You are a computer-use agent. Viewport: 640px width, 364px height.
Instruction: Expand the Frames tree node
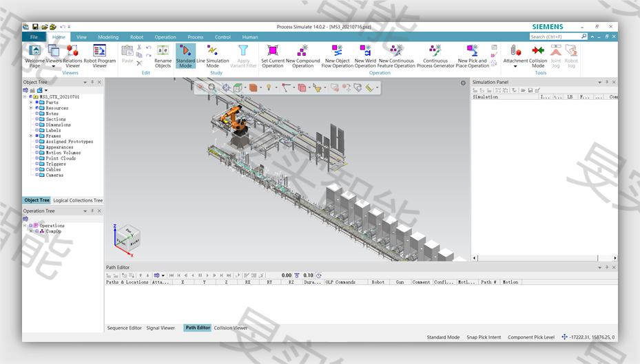30,136
